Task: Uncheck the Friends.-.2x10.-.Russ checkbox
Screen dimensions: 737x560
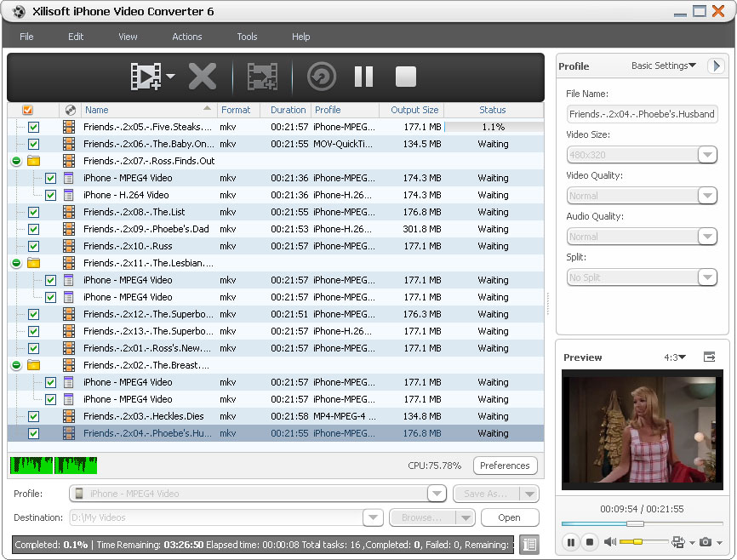Action: point(34,246)
